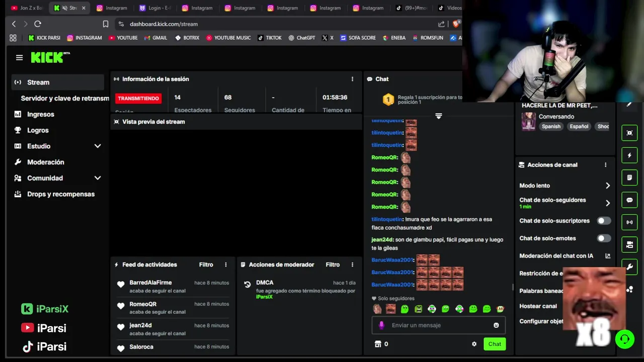This screenshot has height=362, width=644.
Task: Open the emoji picker in message box
Action: pyautogui.click(x=496, y=325)
